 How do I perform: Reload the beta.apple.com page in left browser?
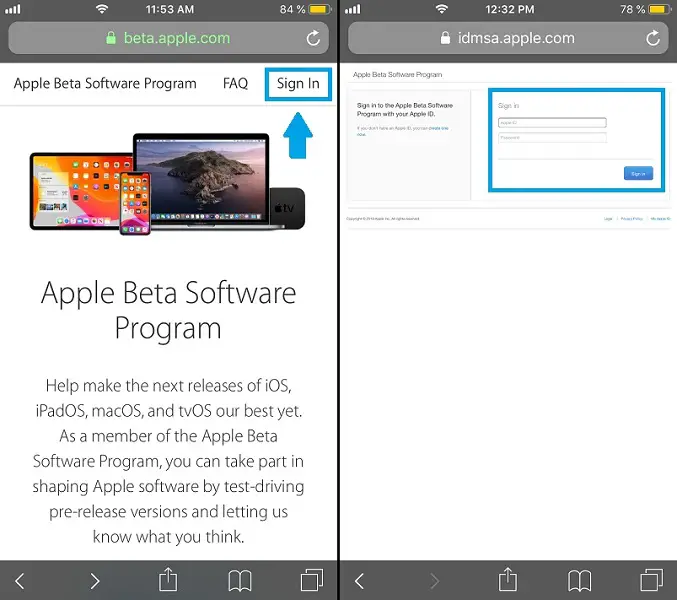point(313,39)
